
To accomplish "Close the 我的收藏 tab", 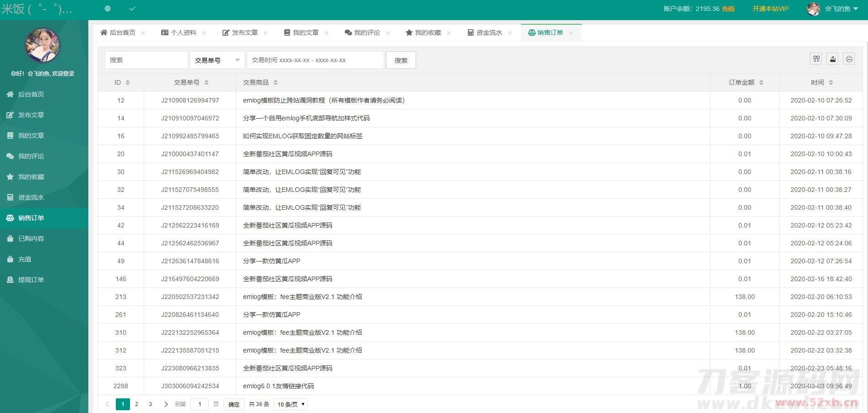I will coord(449,33).
